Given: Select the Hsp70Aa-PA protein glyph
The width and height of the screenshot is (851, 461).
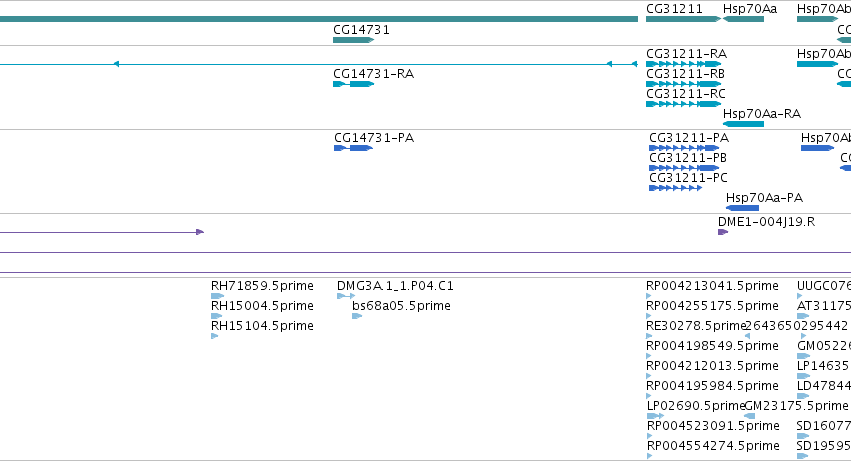Looking at the screenshot, I should pos(742,209).
